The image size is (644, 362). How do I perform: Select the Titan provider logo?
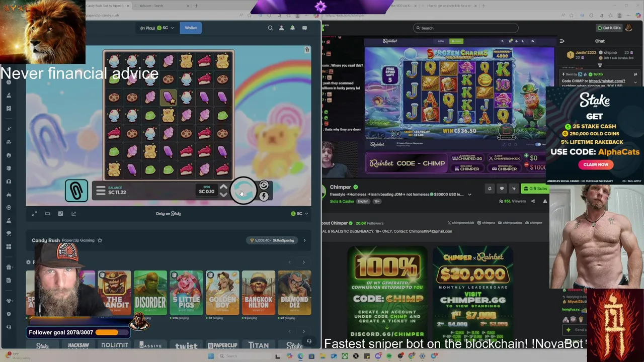pyautogui.click(x=258, y=345)
